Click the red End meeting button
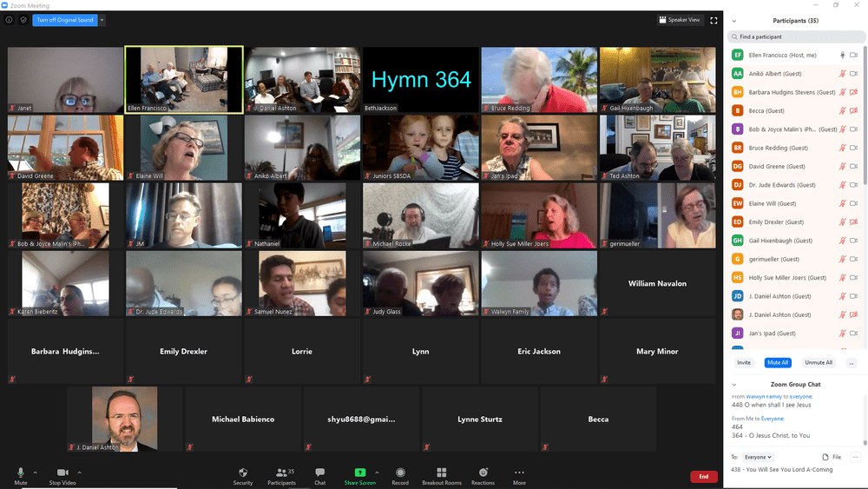Image resolution: width=868 pixels, height=489 pixels. [x=704, y=476]
